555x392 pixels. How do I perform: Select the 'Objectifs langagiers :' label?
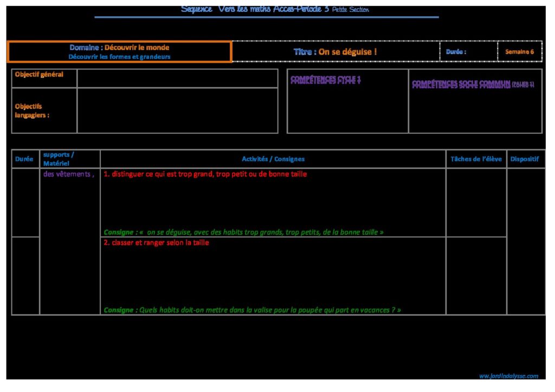[32, 110]
